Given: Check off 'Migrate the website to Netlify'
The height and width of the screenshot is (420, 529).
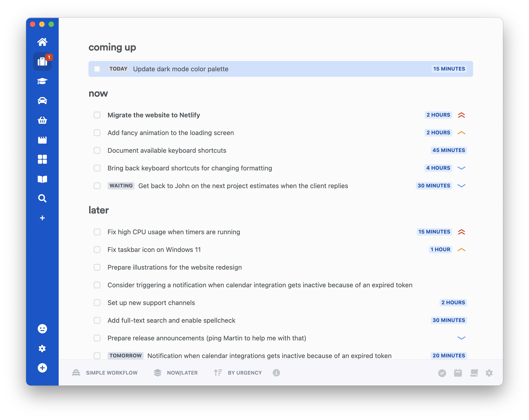Looking at the screenshot, I should pos(97,115).
